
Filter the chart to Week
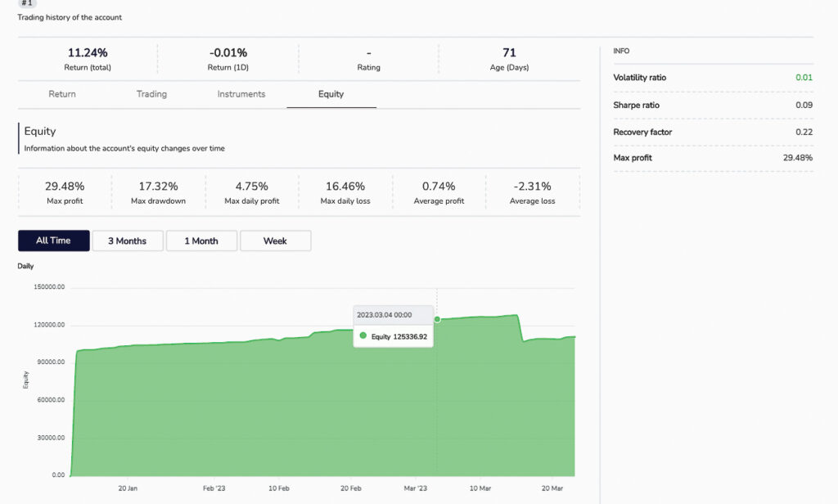coord(275,241)
